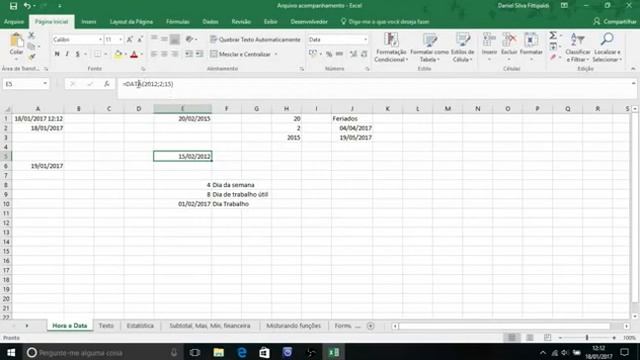Expand the formula bar
This screenshot has height=360, width=640.
(633, 83)
